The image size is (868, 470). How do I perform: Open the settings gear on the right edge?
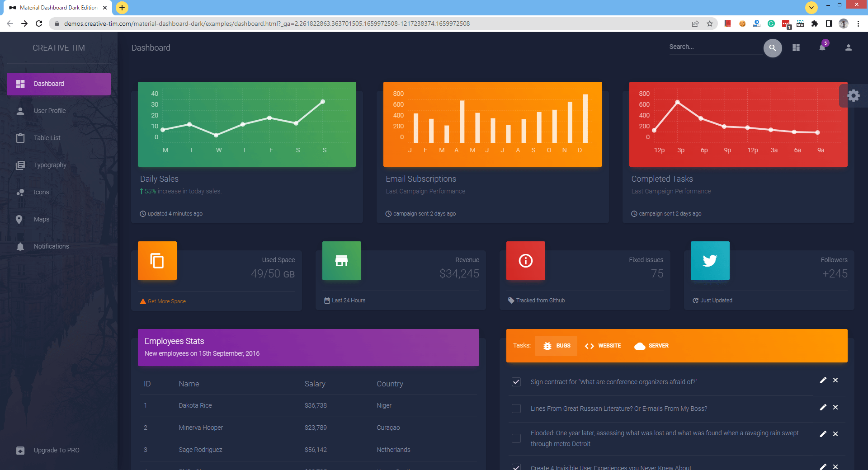tap(854, 95)
